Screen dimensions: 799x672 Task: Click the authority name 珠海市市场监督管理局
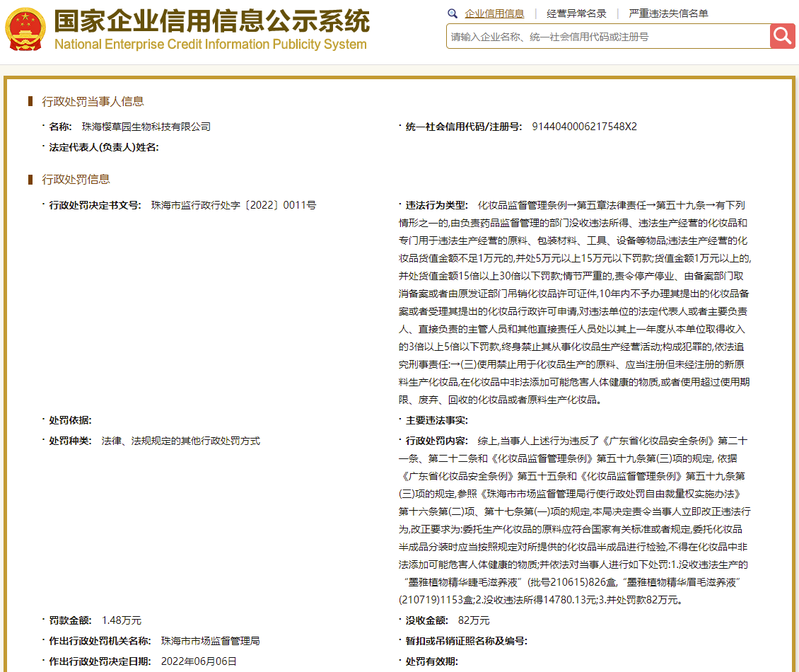point(211,641)
